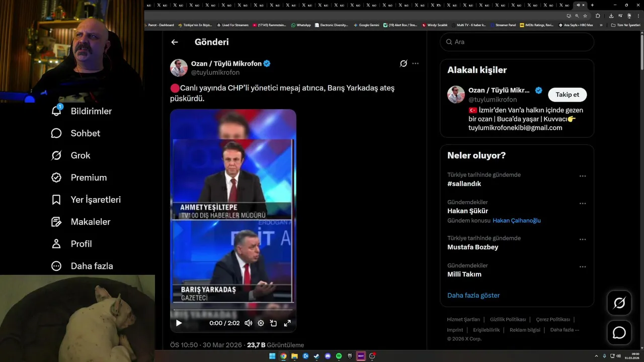Image resolution: width=644 pixels, height=362 pixels.
Task: Toggle picture-in-picture on the video
Action: pyautogui.click(x=273, y=323)
